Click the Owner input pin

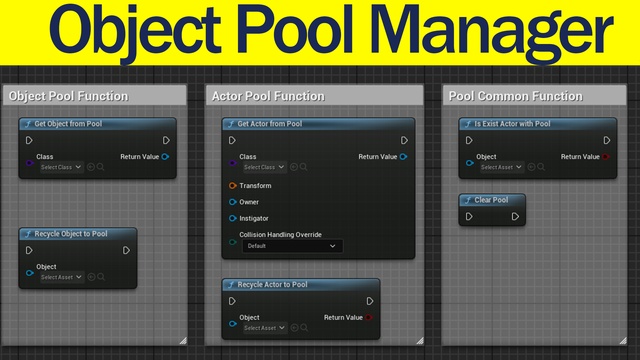[233, 202]
